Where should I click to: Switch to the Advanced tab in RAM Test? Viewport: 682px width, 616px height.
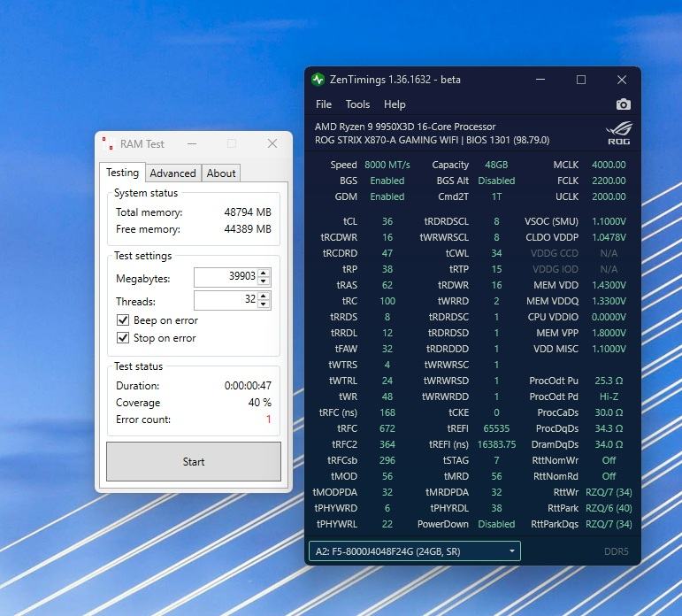172,173
